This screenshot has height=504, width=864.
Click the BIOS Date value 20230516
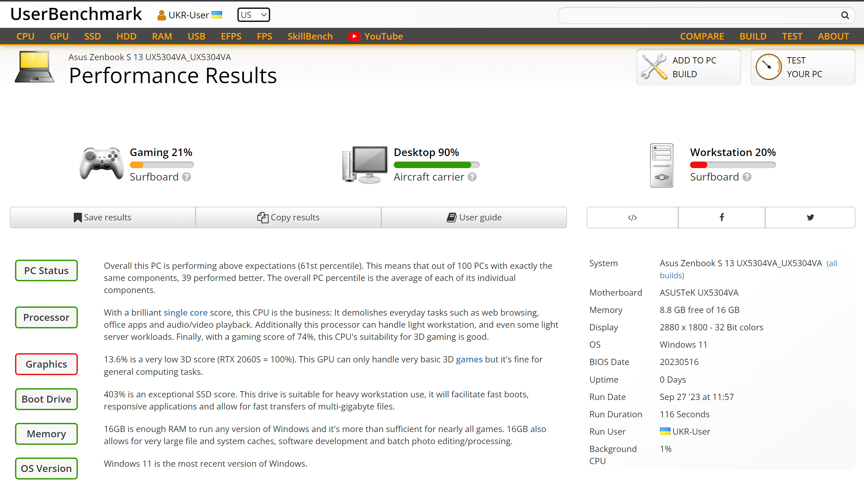pyautogui.click(x=679, y=362)
